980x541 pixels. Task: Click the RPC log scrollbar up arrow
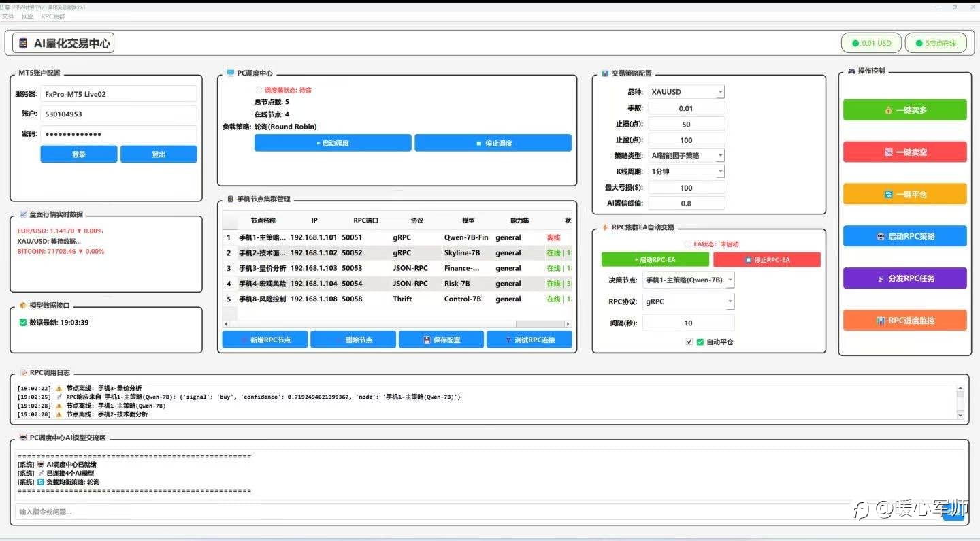tap(960, 389)
